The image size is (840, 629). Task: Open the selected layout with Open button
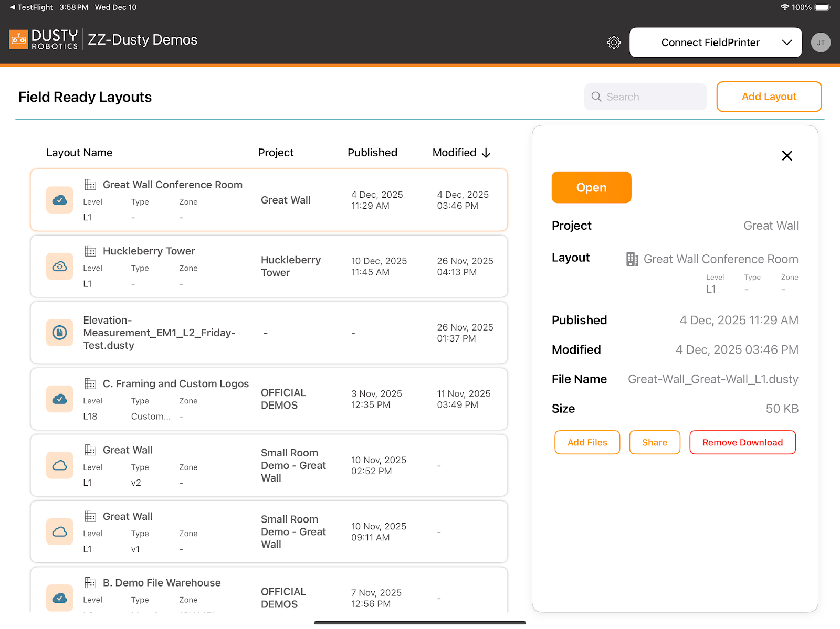coord(591,187)
